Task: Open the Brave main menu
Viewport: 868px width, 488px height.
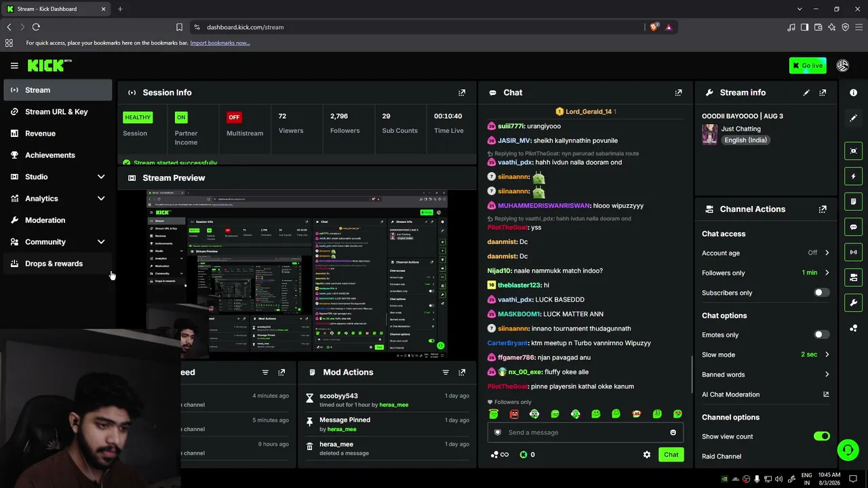Action: (x=859, y=27)
